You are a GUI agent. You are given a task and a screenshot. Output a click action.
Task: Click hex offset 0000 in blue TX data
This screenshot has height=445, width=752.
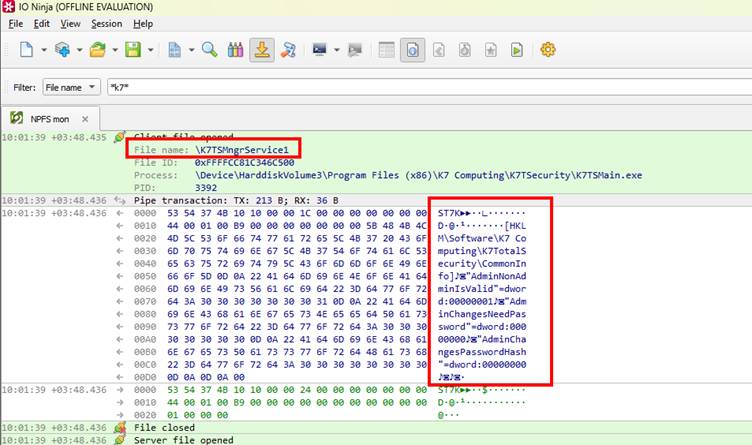(x=145, y=213)
